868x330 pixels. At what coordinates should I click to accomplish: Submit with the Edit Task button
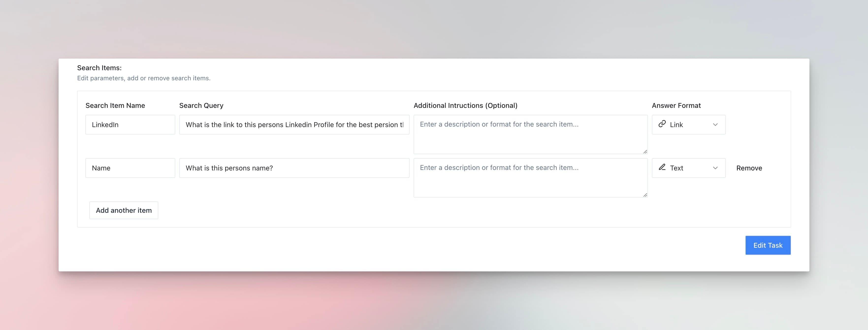pyautogui.click(x=768, y=245)
